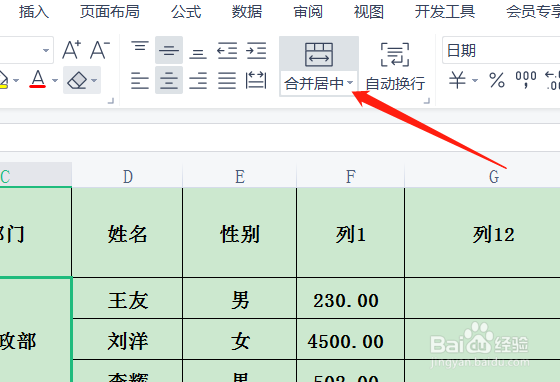
Task: Justify text on both sides
Action: pos(227,80)
